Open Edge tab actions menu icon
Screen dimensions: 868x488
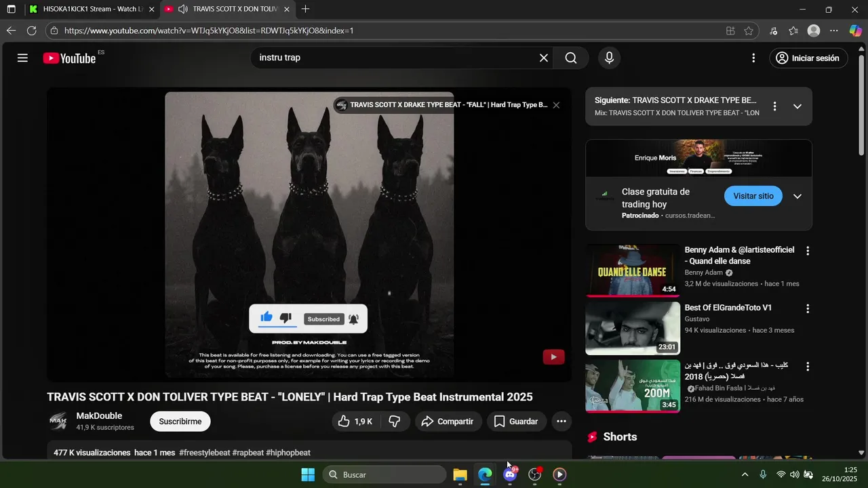(x=11, y=9)
